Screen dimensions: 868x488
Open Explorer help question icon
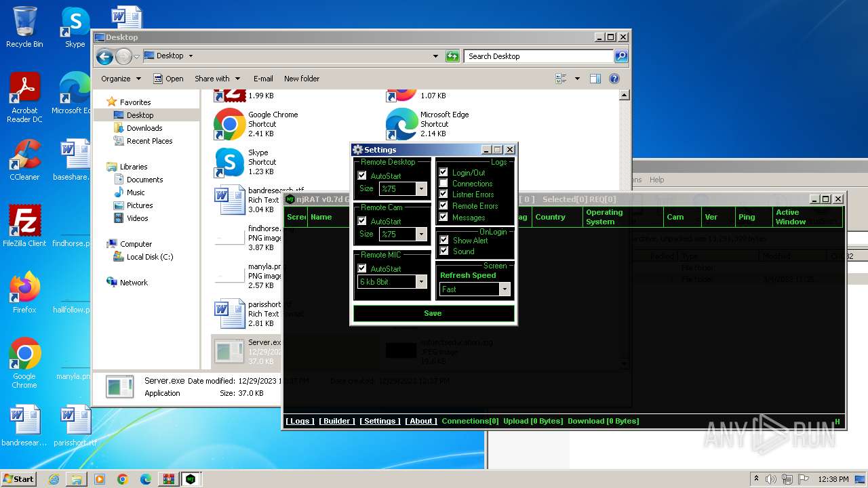[614, 79]
